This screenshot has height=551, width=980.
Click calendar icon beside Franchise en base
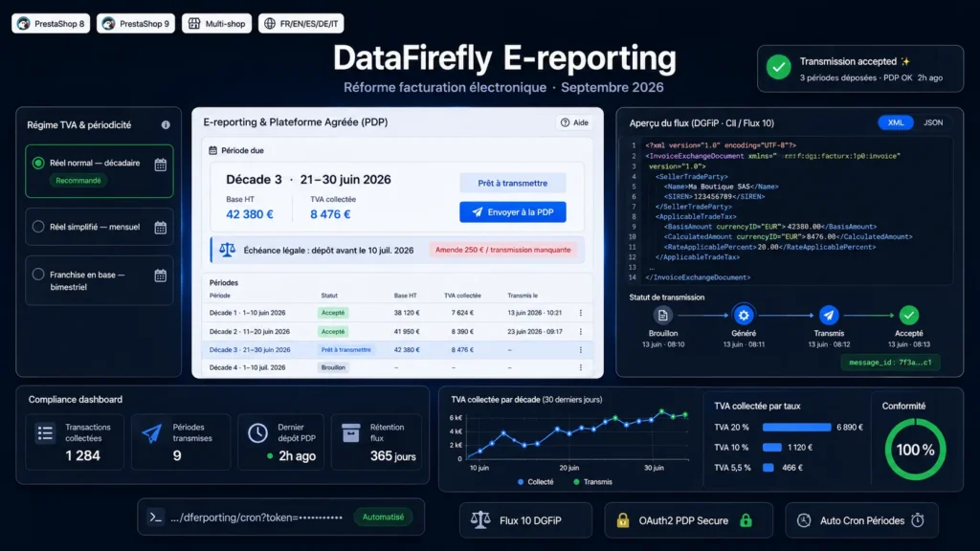[161, 275]
